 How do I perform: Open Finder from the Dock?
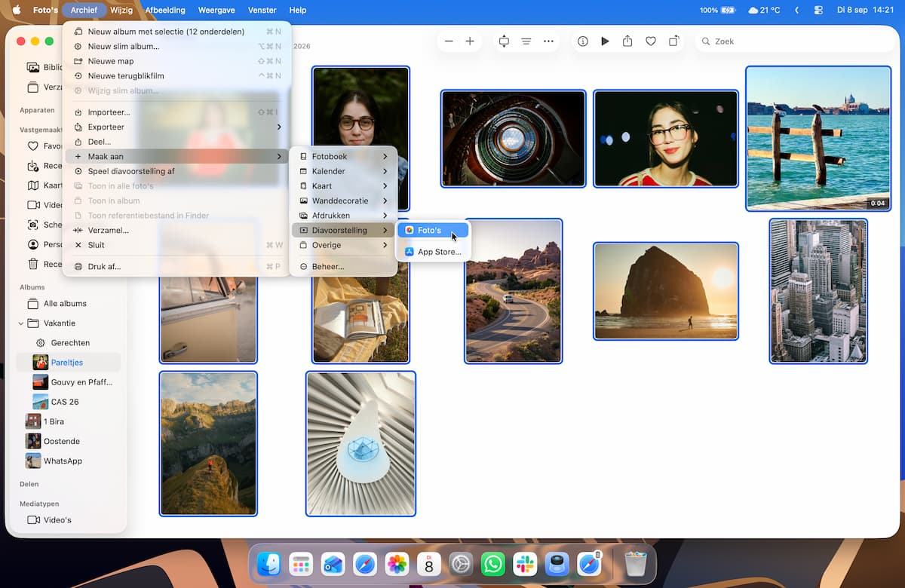coord(268,564)
